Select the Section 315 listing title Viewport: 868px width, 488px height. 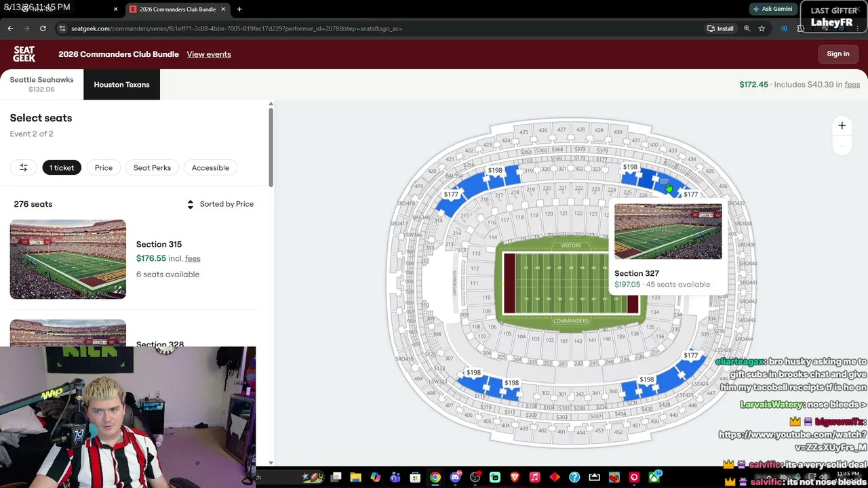(x=159, y=244)
